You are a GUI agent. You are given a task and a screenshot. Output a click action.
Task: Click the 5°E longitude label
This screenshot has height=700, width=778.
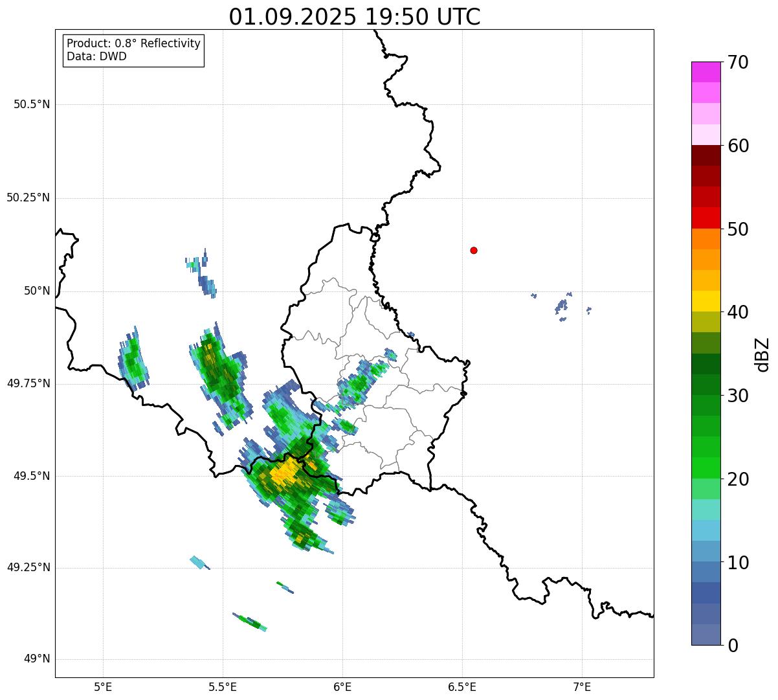click(x=103, y=686)
